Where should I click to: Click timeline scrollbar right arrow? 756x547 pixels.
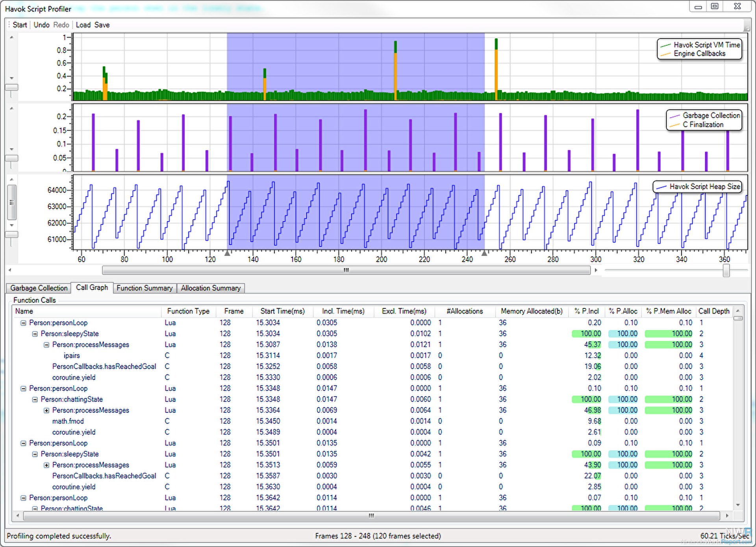click(x=596, y=270)
